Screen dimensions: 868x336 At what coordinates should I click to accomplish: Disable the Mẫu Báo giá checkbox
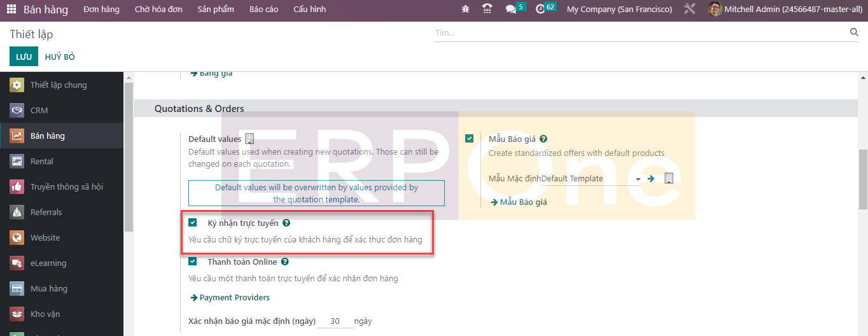pos(470,139)
